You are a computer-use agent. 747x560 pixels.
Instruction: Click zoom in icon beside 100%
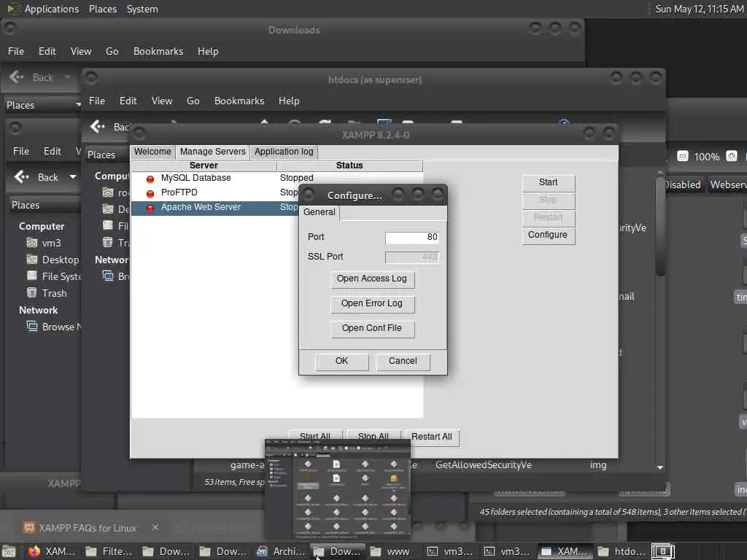[732, 156]
